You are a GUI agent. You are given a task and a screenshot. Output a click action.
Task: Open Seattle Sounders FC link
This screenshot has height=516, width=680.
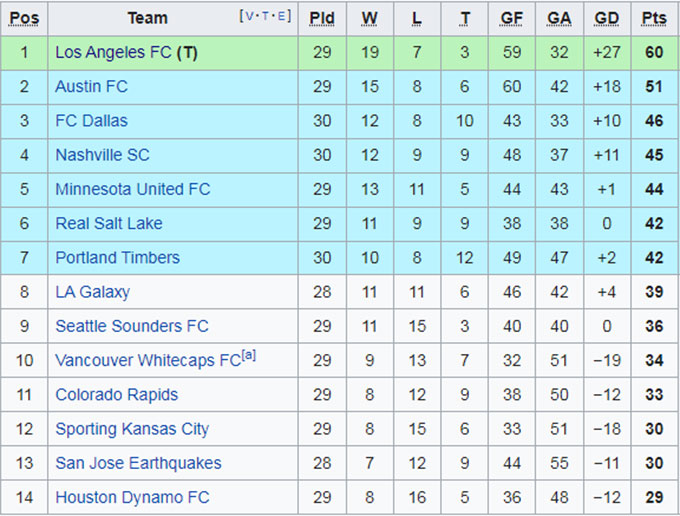coord(131,326)
